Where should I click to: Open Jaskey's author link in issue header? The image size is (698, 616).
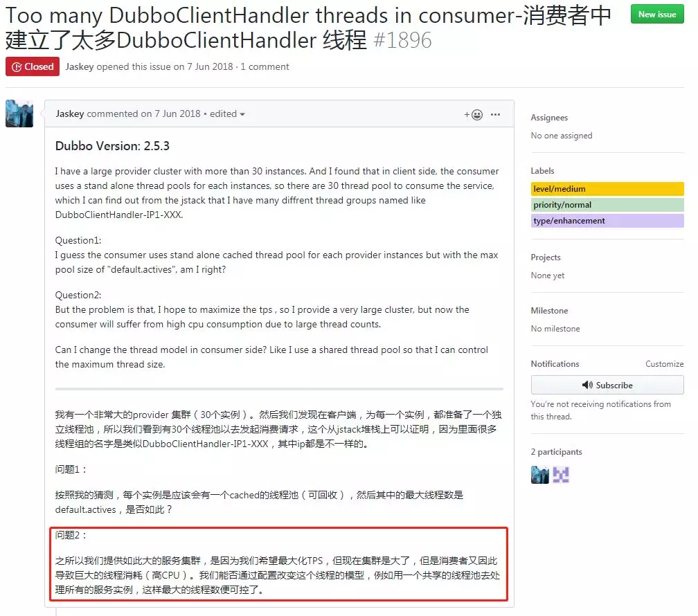coord(80,66)
